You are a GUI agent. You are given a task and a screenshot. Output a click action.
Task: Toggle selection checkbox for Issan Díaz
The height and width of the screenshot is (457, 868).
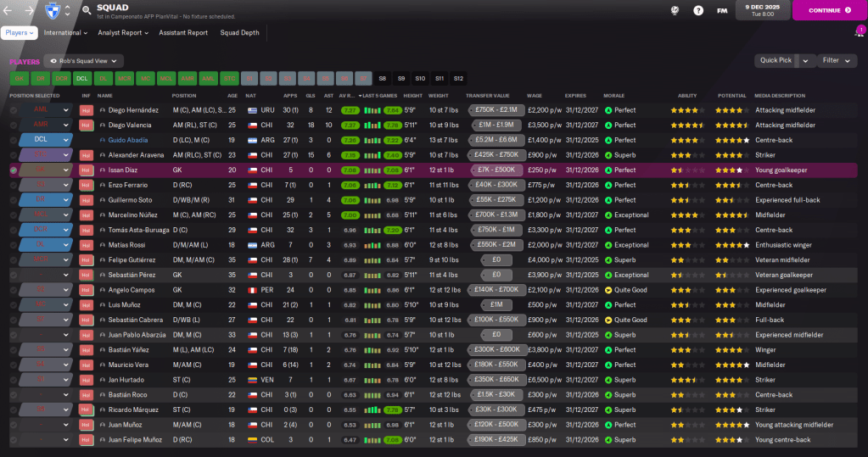click(13, 170)
